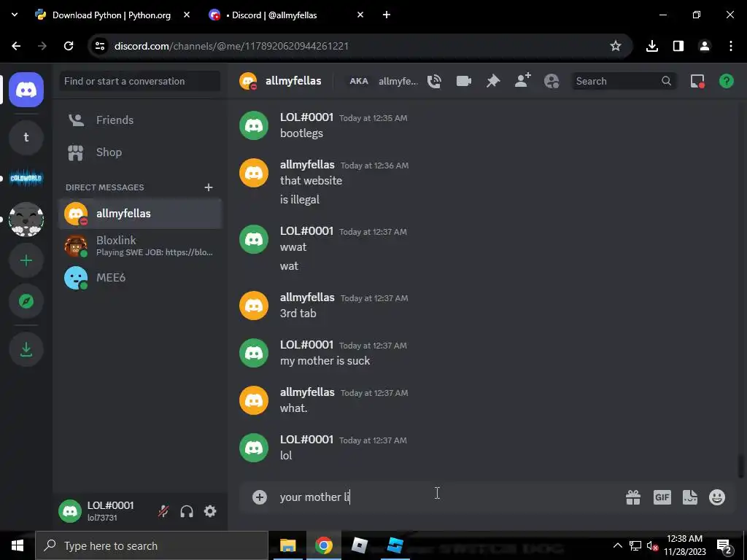The height and width of the screenshot is (560, 747).
Task: Close the Discord browser tab
Action: (360, 15)
